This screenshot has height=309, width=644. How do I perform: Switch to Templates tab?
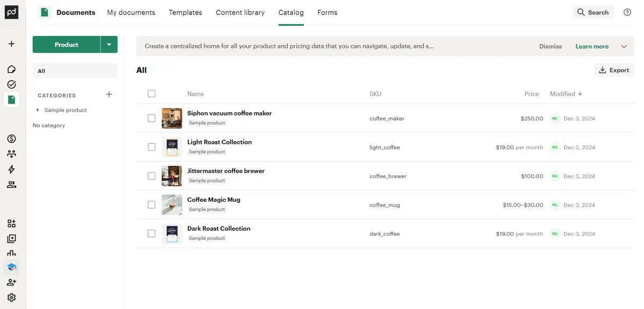point(185,12)
